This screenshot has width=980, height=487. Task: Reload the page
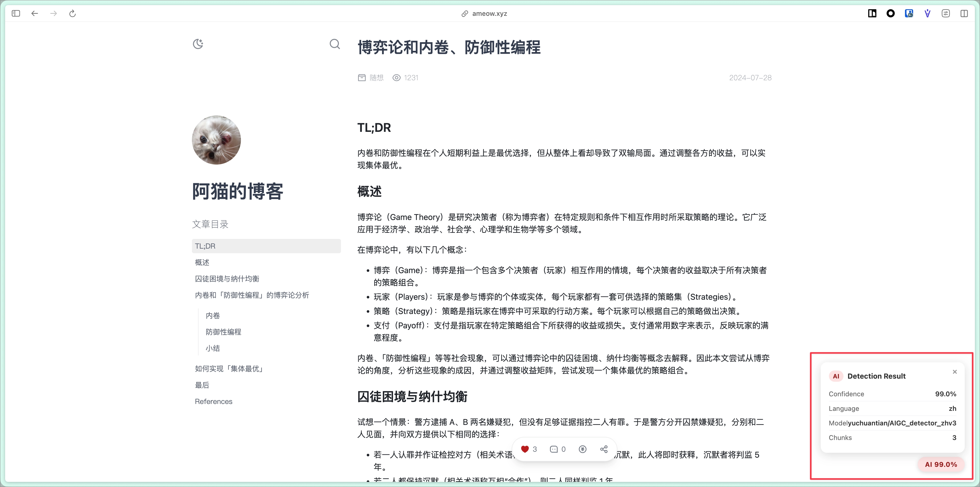click(72, 14)
